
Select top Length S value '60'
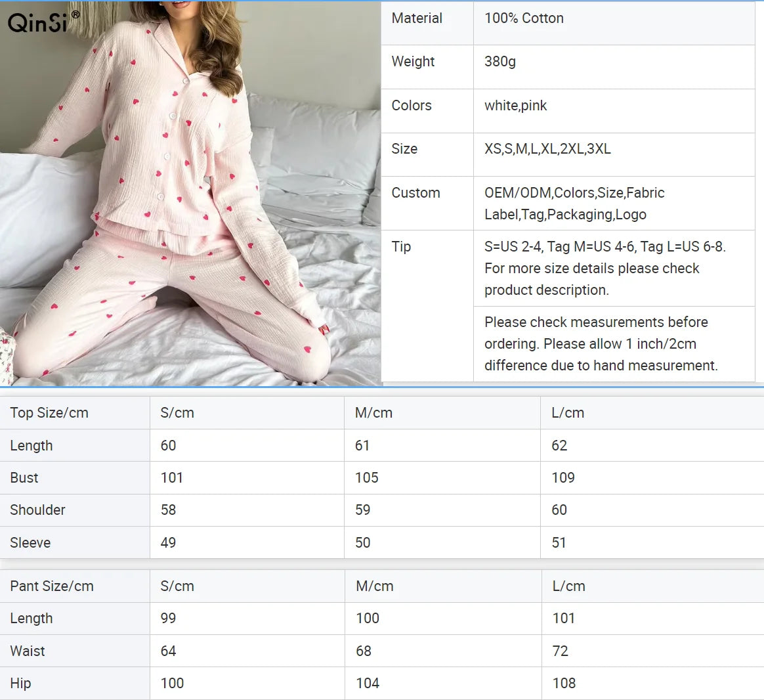(168, 445)
